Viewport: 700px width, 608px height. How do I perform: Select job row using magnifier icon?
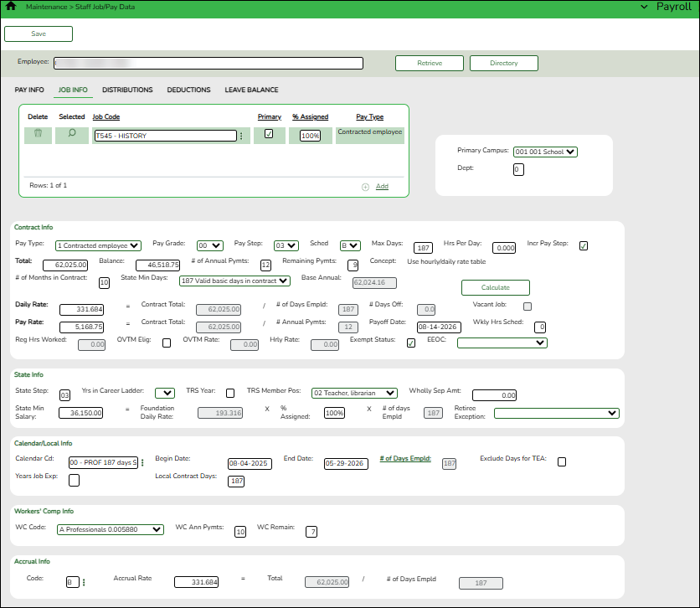tap(72, 133)
